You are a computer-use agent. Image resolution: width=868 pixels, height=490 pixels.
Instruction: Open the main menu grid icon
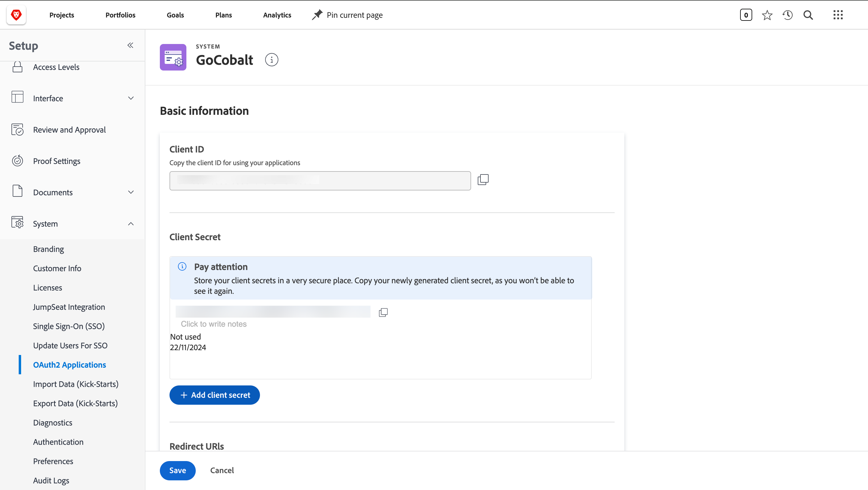tap(838, 15)
